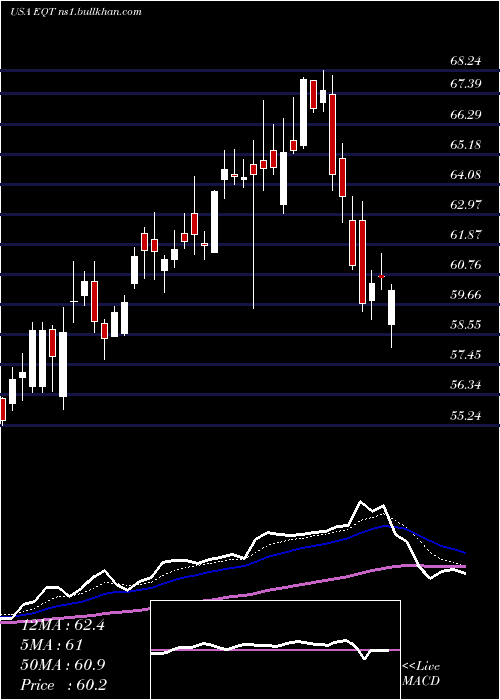
Task: Click the 50MA : 60.9 readout
Action: (x=63, y=665)
